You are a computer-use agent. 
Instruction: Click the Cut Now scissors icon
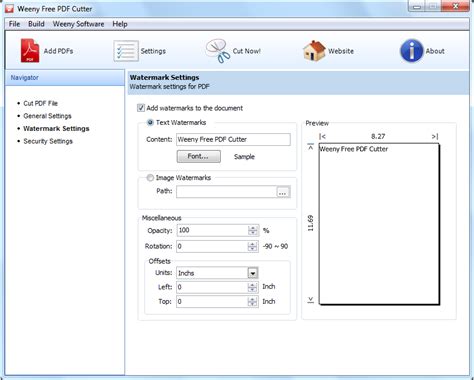click(x=218, y=51)
